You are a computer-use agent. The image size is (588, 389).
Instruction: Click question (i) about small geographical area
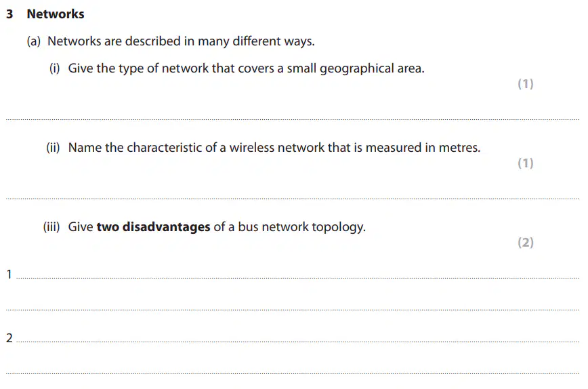point(246,68)
